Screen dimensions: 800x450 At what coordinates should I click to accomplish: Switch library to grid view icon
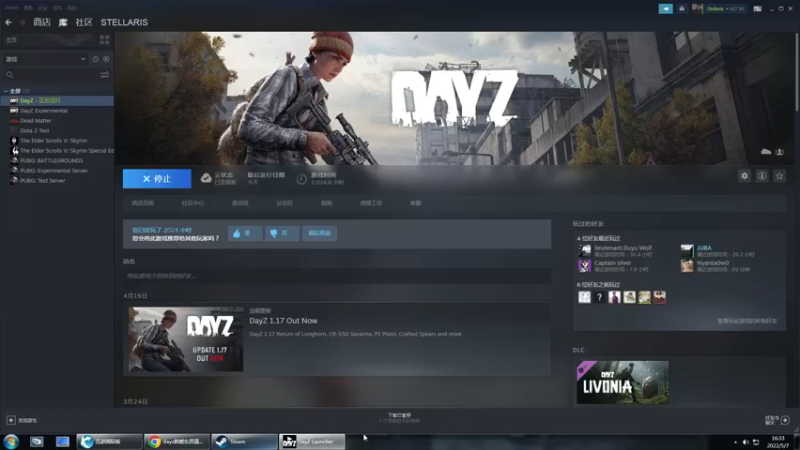(105, 39)
